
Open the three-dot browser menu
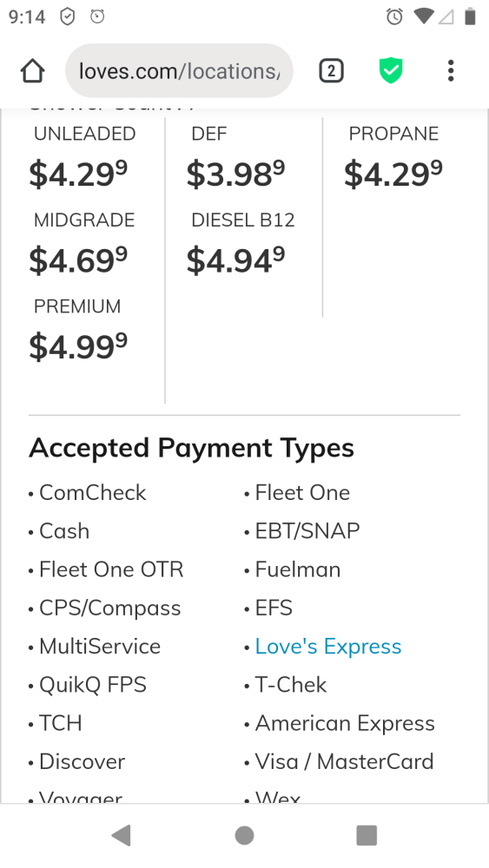[451, 71]
